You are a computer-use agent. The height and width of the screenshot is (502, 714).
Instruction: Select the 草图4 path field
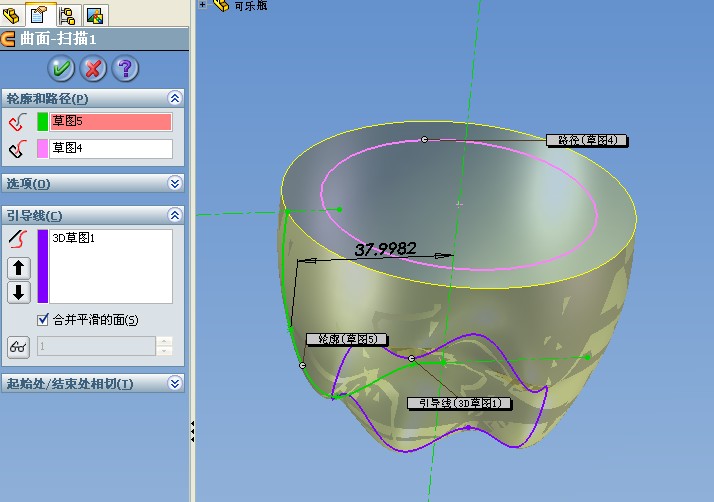click(111, 149)
